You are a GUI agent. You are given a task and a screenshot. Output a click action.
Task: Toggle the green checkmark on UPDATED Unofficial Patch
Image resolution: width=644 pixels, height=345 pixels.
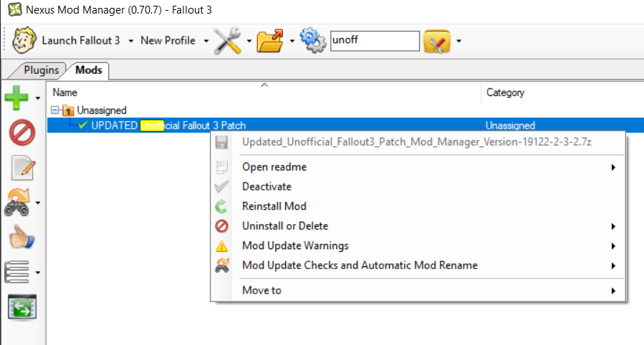[83, 125]
